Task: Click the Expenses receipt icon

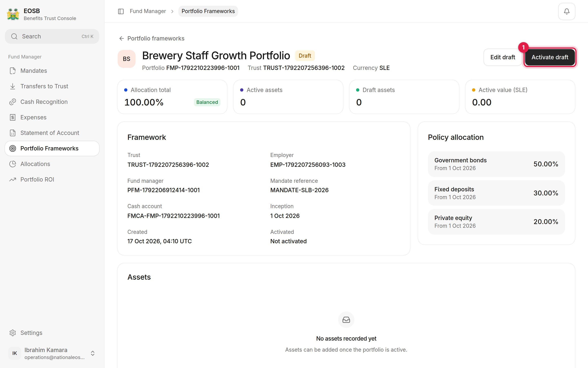Action: [x=13, y=117]
